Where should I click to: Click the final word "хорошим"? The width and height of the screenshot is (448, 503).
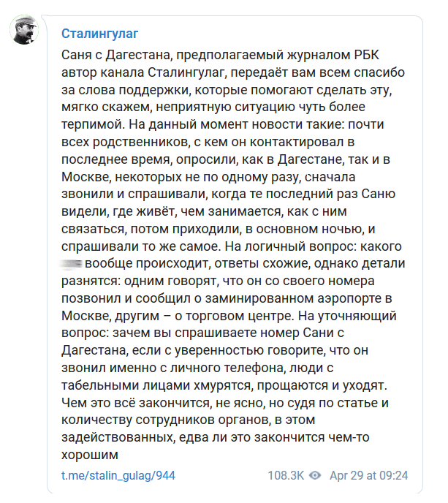coord(91,455)
